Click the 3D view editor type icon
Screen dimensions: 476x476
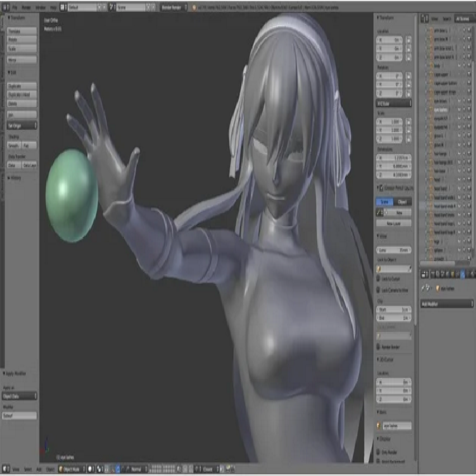[x=6, y=469]
